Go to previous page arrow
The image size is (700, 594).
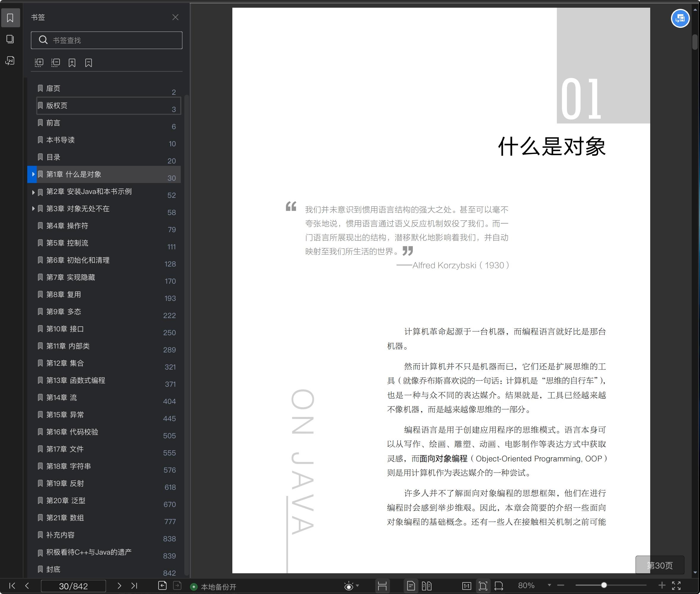27,586
